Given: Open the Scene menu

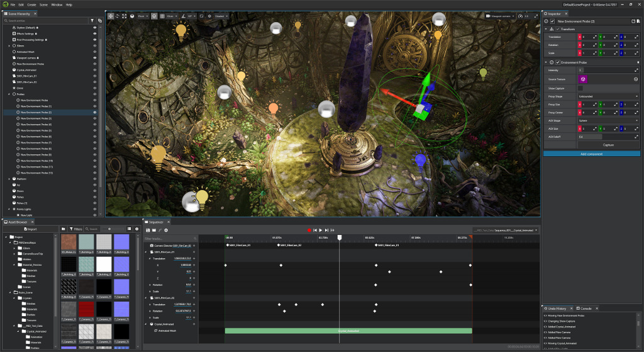Looking at the screenshot, I should (x=43, y=4).
